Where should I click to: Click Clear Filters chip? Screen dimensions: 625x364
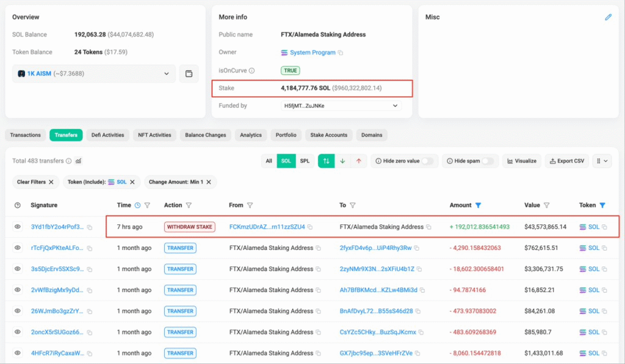[x=35, y=182]
